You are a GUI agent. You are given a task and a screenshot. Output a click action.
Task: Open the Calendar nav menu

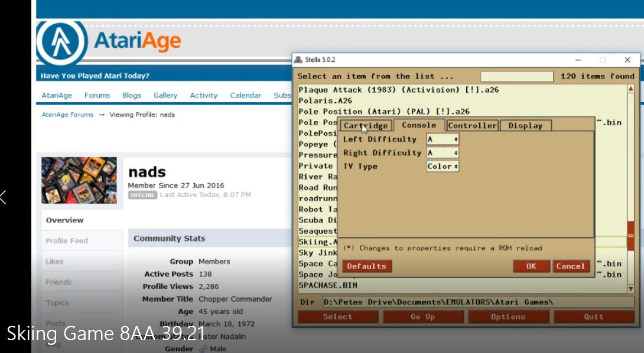(x=245, y=95)
